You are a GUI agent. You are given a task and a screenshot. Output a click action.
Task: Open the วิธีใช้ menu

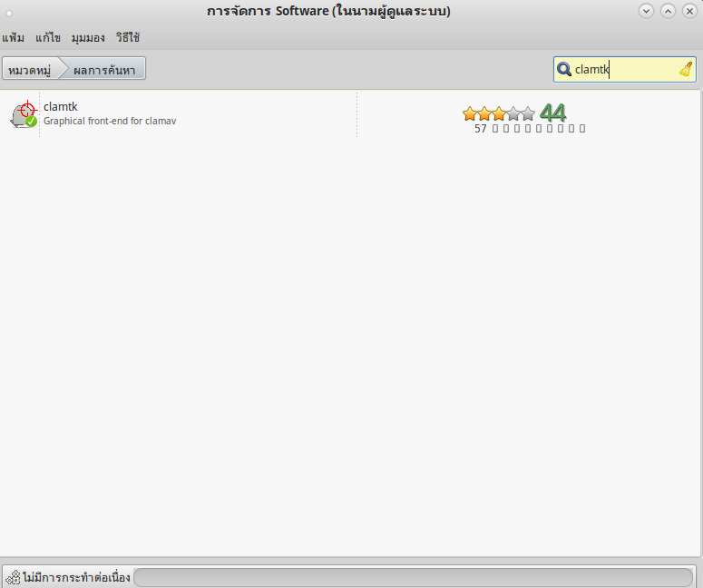pos(128,38)
